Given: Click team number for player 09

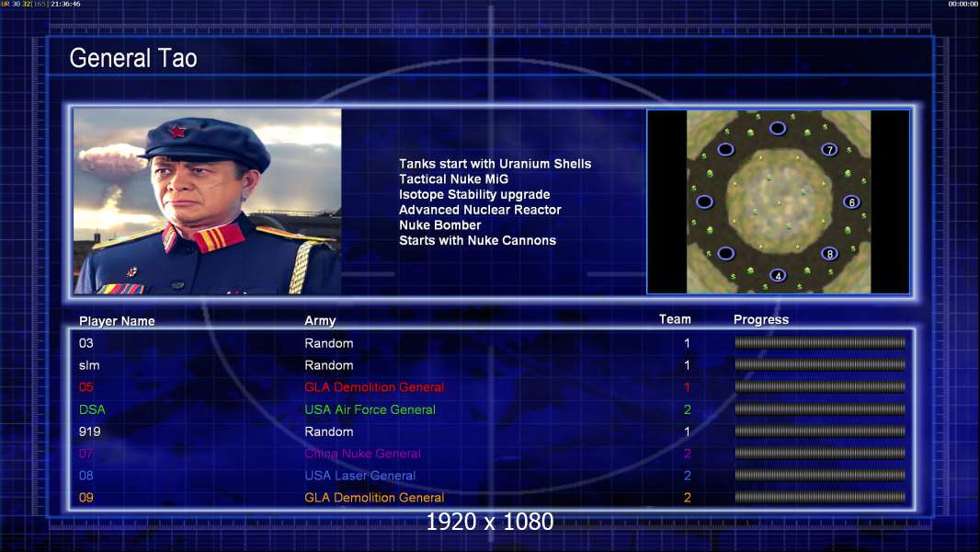Looking at the screenshot, I should point(687,498).
